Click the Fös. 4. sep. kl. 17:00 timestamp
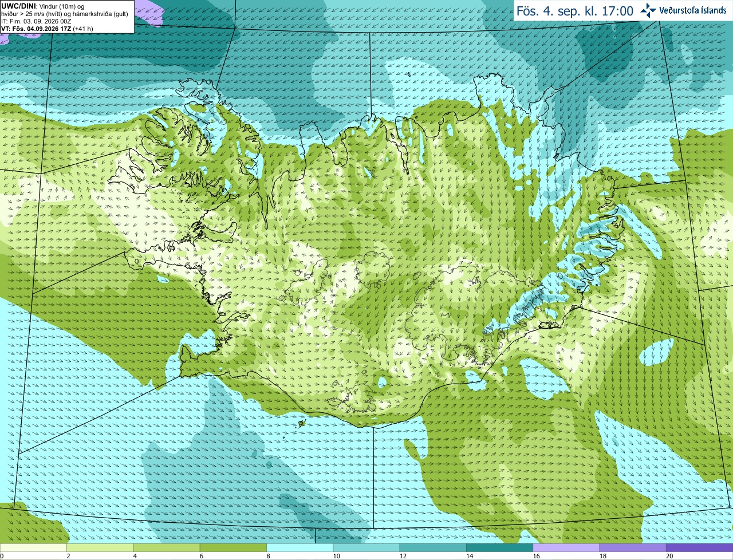This screenshot has width=733, height=560. point(575,11)
